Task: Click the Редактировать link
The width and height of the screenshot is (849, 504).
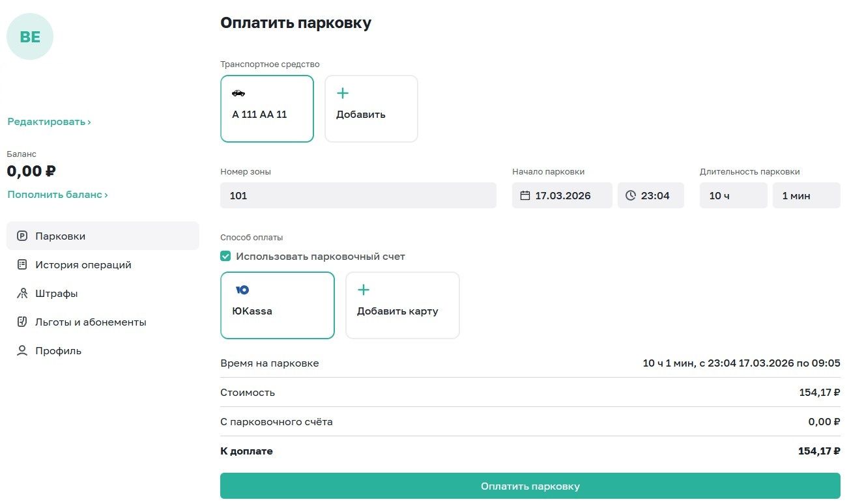Action: pos(49,122)
